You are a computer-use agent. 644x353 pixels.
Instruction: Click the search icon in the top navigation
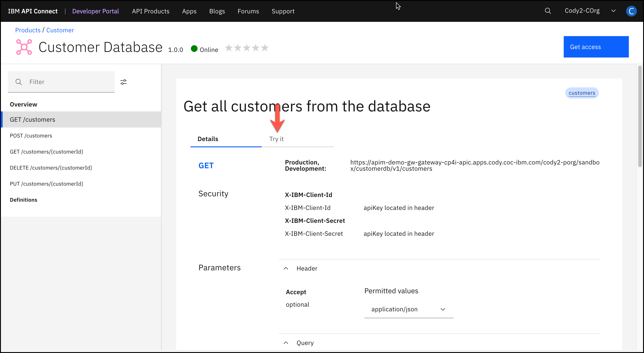click(x=548, y=11)
